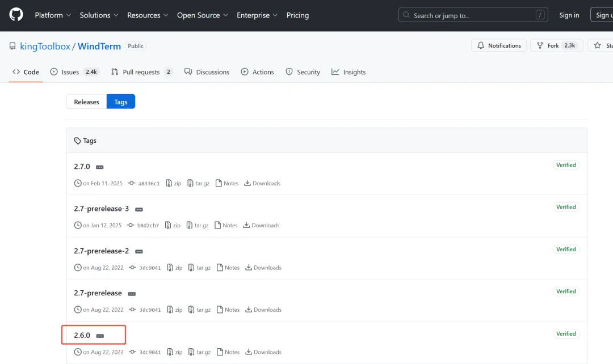
Task: Download zip for 2.7-prerelease
Action: click(175, 310)
